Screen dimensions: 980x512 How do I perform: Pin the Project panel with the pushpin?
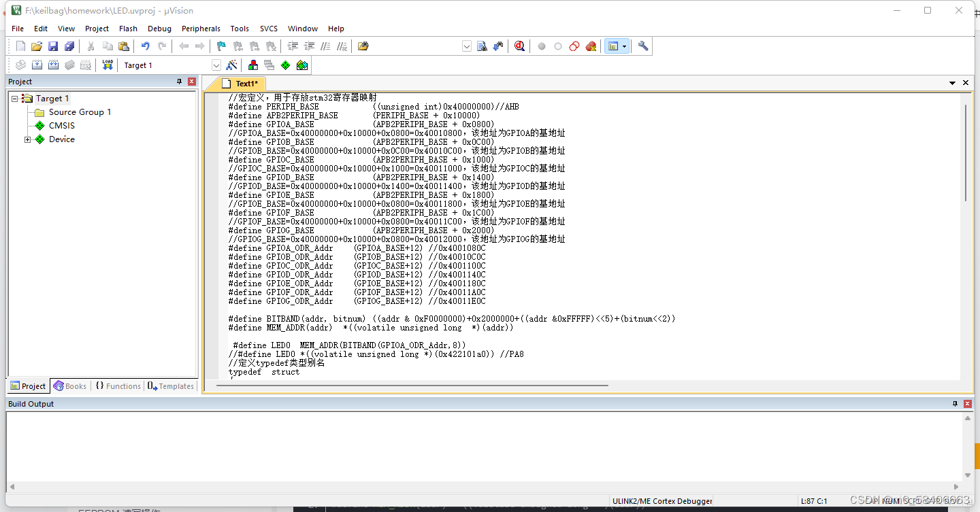pos(180,82)
